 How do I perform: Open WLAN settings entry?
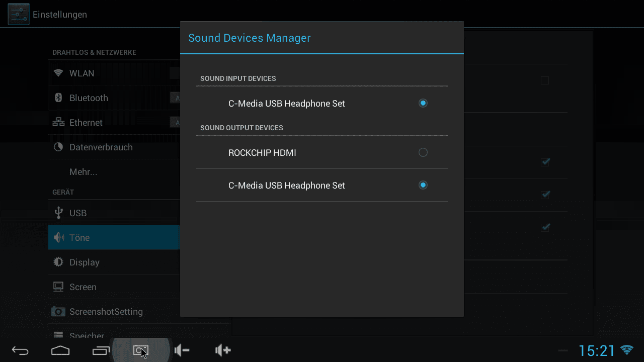tap(114, 73)
